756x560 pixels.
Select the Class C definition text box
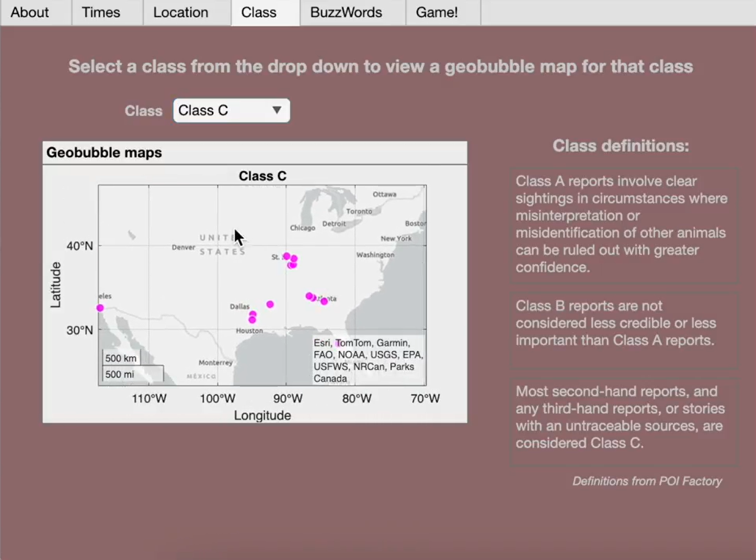624,422
